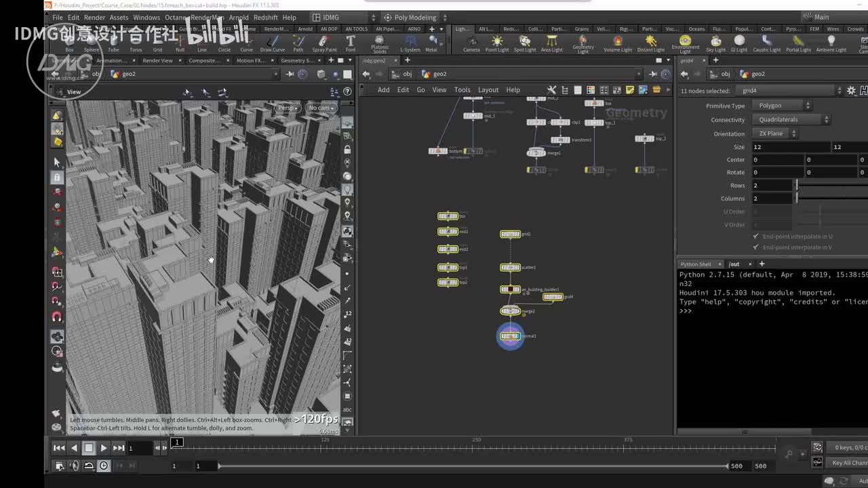Click the Font tool in the Create shelf
The image size is (868, 488).
coord(351,43)
